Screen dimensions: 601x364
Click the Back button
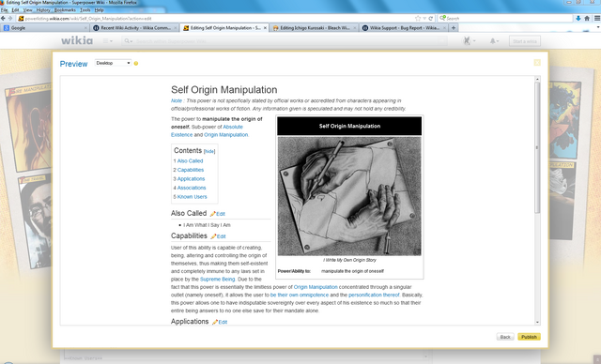coord(505,337)
